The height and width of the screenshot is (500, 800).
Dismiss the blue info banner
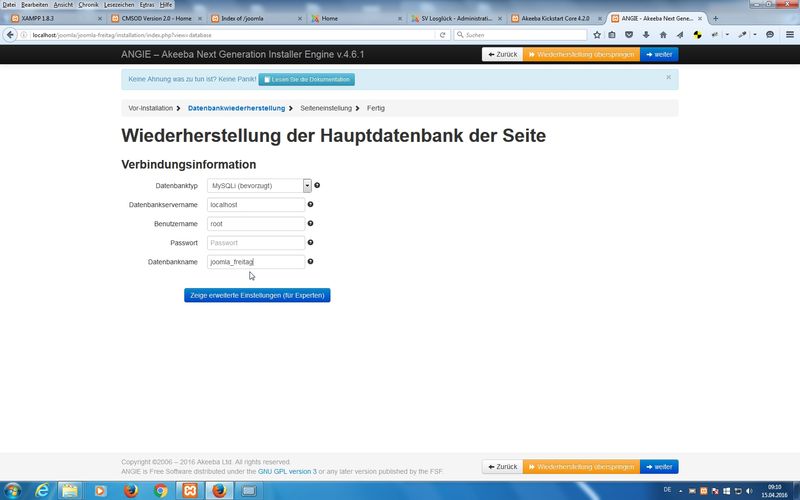[x=668, y=76]
